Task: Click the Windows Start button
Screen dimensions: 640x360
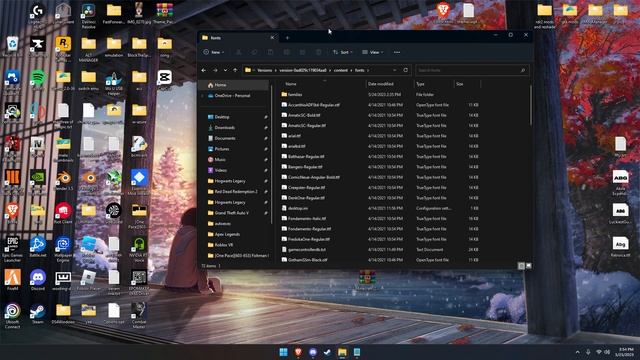Action: click(283, 352)
